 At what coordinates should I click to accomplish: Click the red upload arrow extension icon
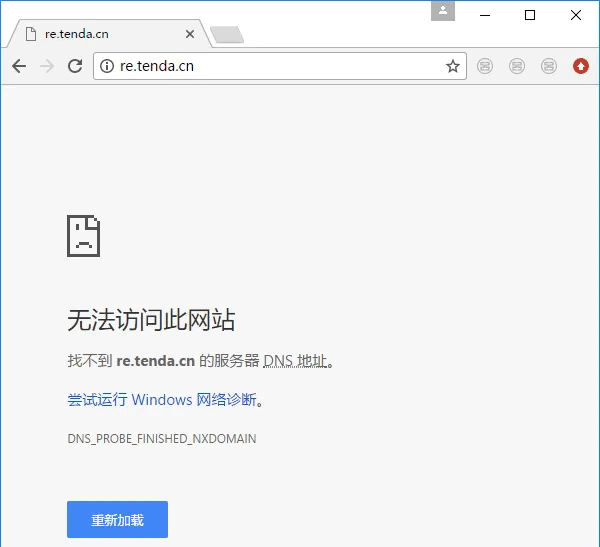coord(580,66)
